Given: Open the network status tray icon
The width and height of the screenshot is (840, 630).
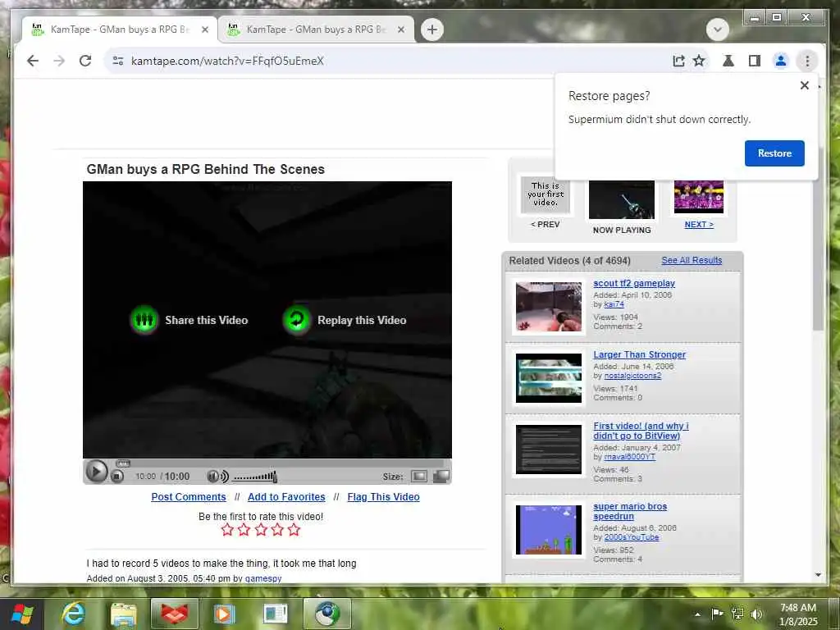Looking at the screenshot, I should (737, 614).
